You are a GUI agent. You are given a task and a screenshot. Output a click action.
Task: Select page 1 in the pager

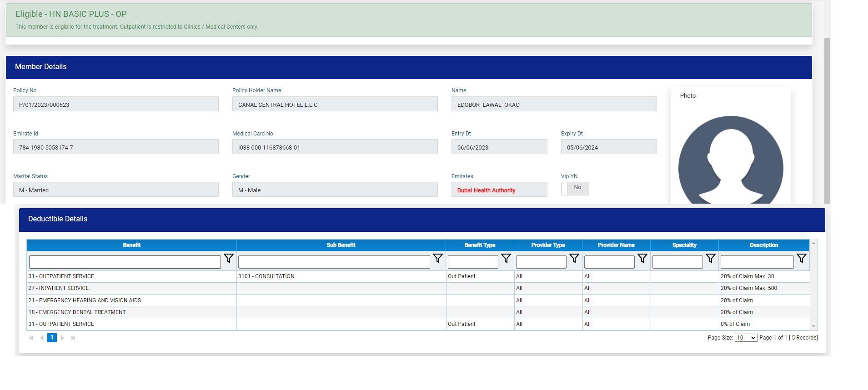(52, 337)
